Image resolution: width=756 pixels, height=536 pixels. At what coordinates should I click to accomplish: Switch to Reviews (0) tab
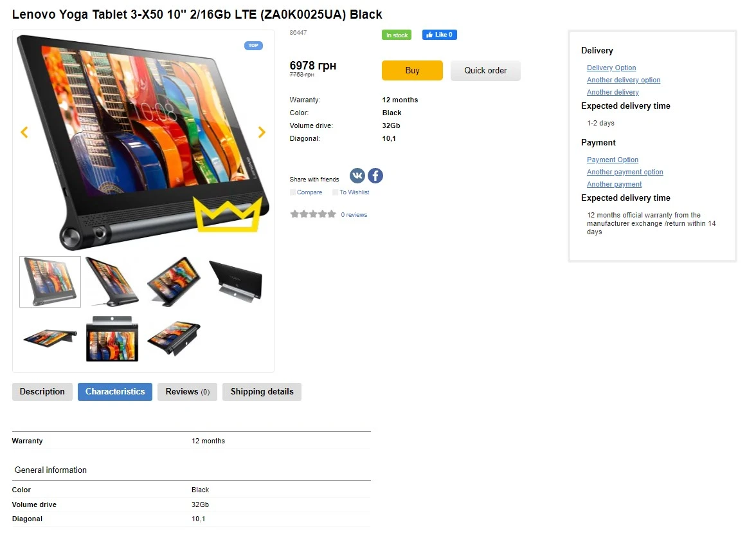(187, 392)
